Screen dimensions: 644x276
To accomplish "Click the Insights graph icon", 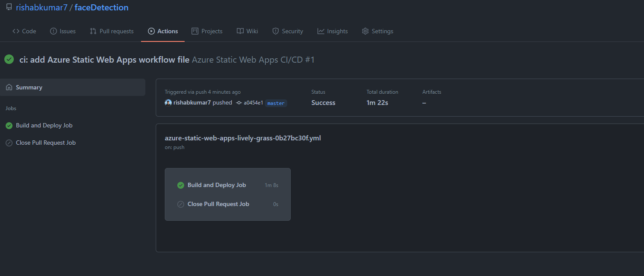I will [321, 31].
